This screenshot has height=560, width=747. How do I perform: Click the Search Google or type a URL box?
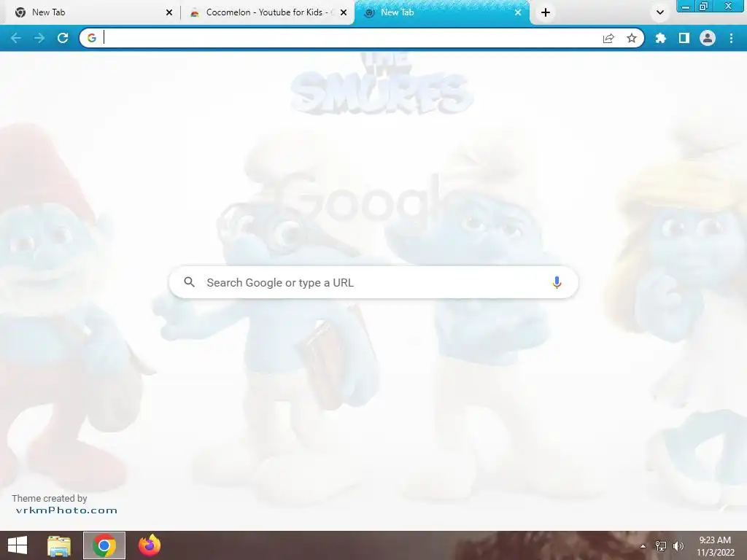pyautogui.click(x=373, y=282)
